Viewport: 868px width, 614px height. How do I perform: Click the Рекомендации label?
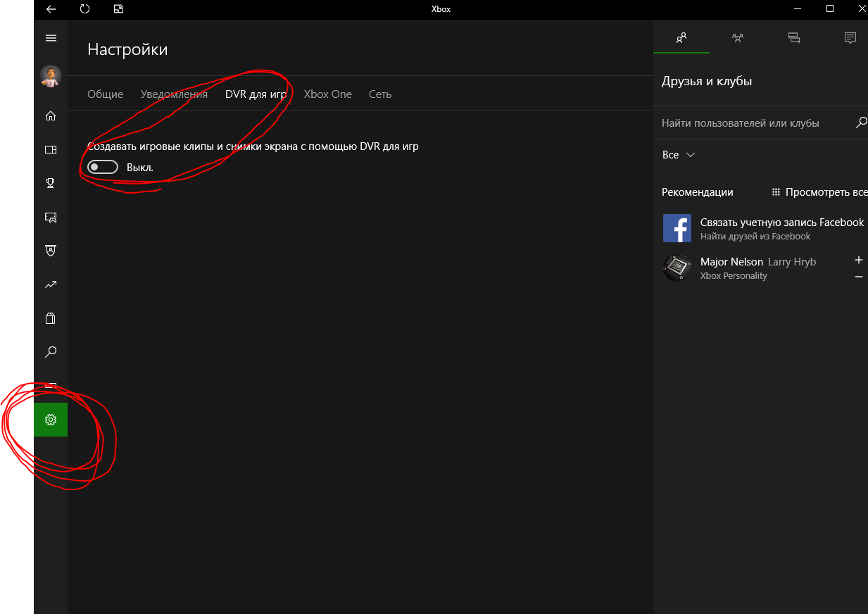coord(698,192)
